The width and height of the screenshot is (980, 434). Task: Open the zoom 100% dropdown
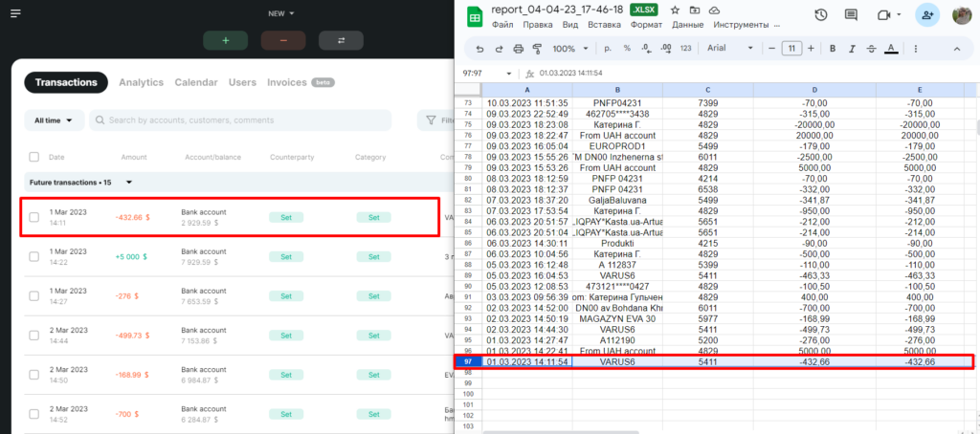[x=570, y=48]
